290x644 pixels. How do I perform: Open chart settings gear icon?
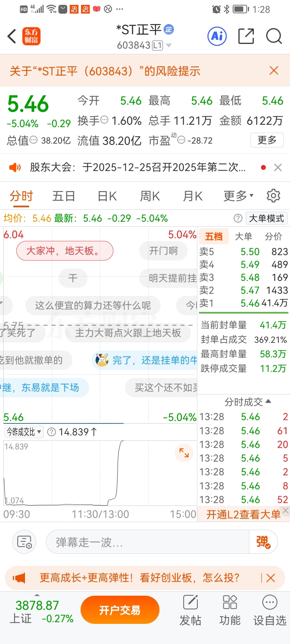coord(273,196)
